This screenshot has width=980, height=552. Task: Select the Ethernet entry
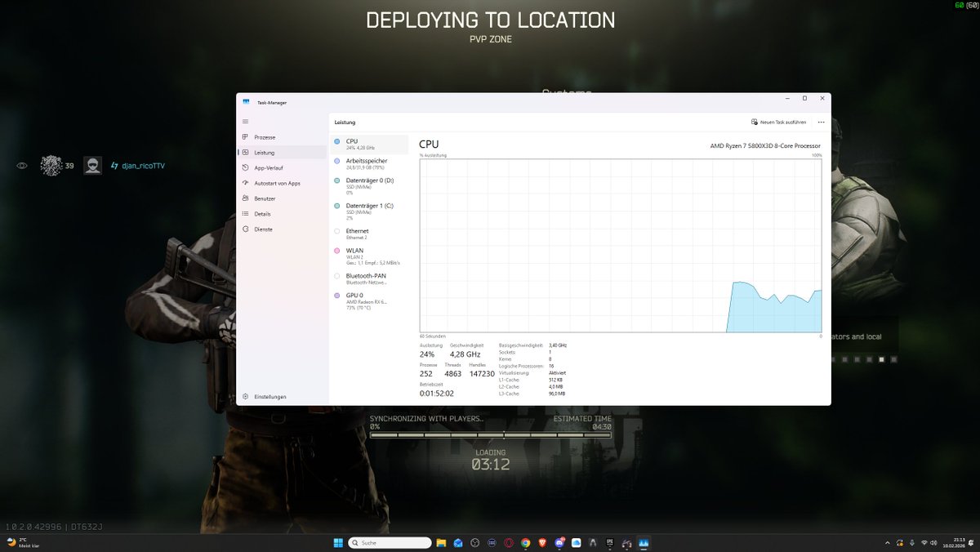coord(369,234)
